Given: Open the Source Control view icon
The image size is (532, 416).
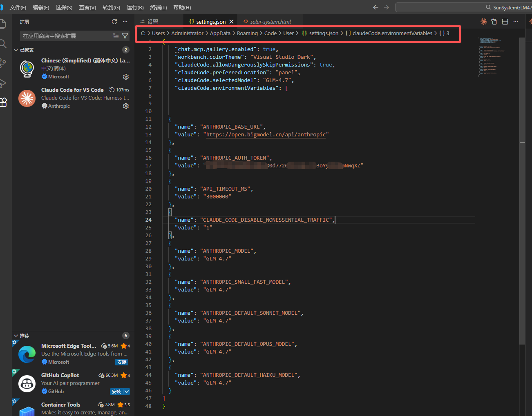Looking at the screenshot, I should 2,63.
